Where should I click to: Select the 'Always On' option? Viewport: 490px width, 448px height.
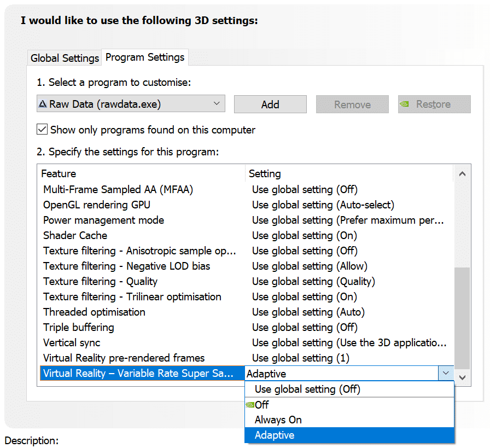[x=349, y=420]
